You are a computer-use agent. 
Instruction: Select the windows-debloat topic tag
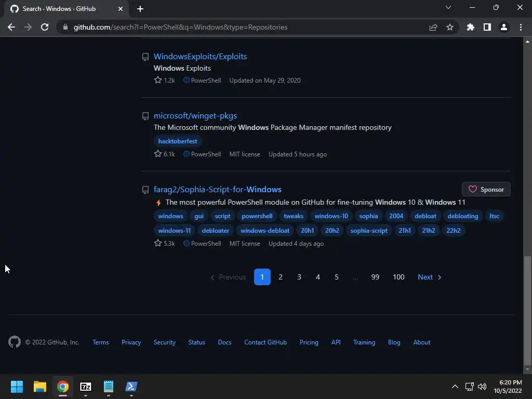coord(265,230)
